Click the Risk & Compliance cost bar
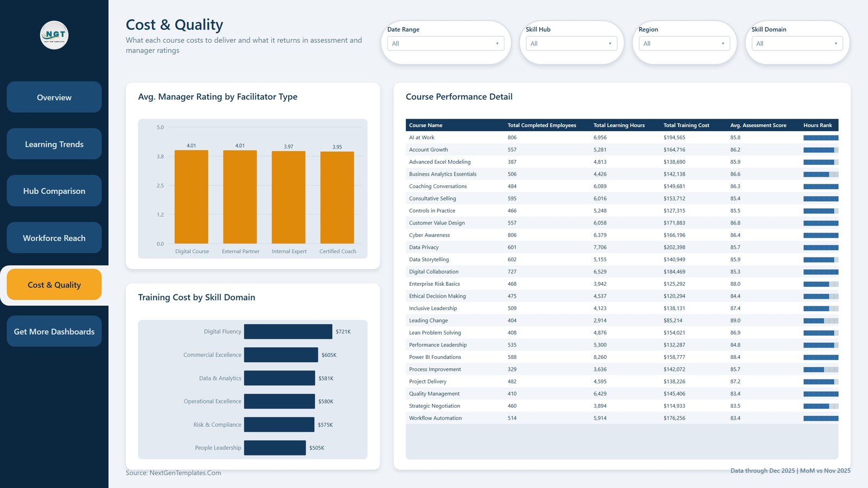 tap(279, 425)
